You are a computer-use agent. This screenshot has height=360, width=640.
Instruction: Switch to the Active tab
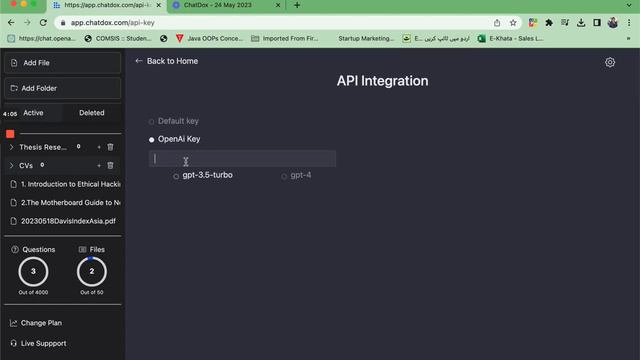[x=33, y=113]
